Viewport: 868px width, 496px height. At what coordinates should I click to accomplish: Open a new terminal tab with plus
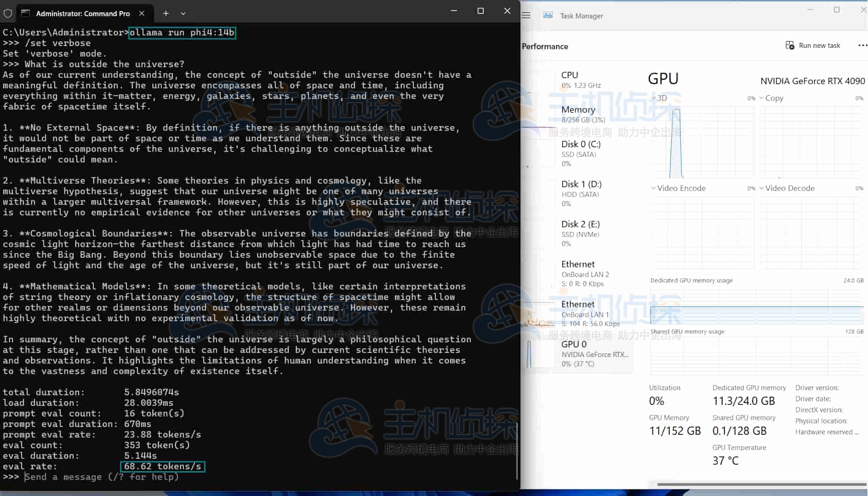(166, 13)
